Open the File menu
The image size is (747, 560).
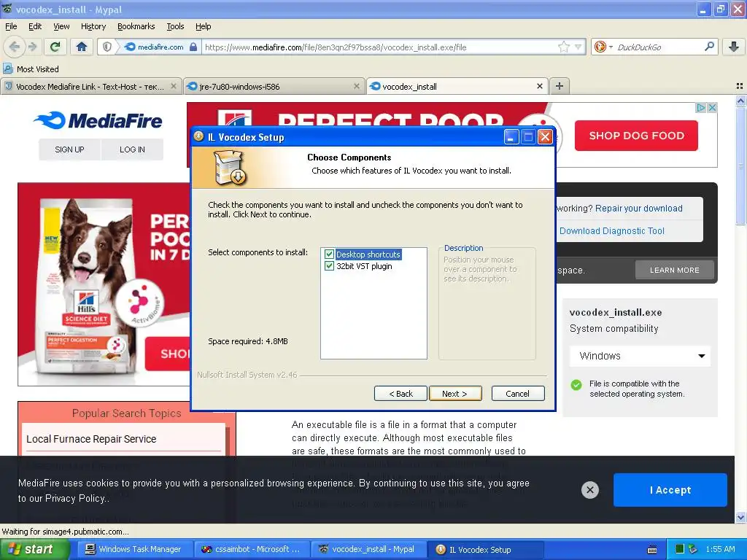click(11, 26)
